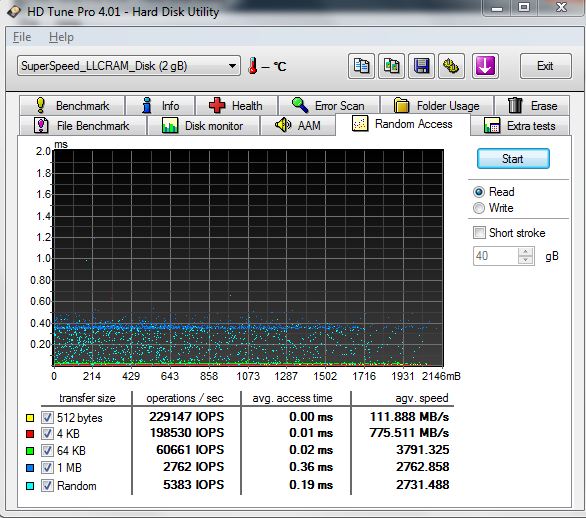This screenshot has height=518, width=586.
Task: Open the options gear icon
Action: (451, 66)
